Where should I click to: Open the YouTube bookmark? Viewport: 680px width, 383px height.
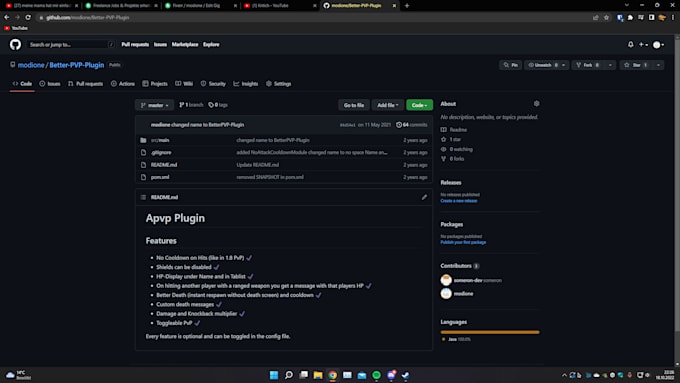point(16,28)
